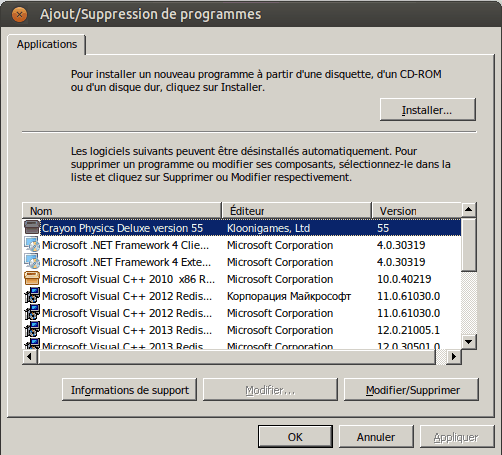The height and width of the screenshot is (455, 502).
Task: Click version cell 10.0.40219
Action: [404, 279]
